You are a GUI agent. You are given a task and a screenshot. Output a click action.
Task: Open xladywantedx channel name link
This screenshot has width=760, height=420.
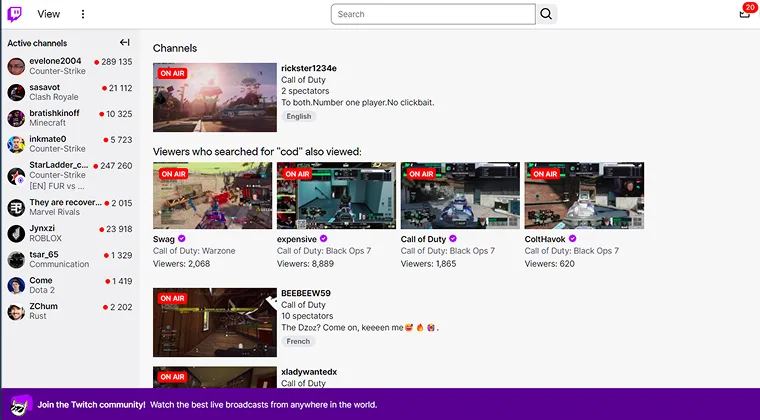pos(309,372)
